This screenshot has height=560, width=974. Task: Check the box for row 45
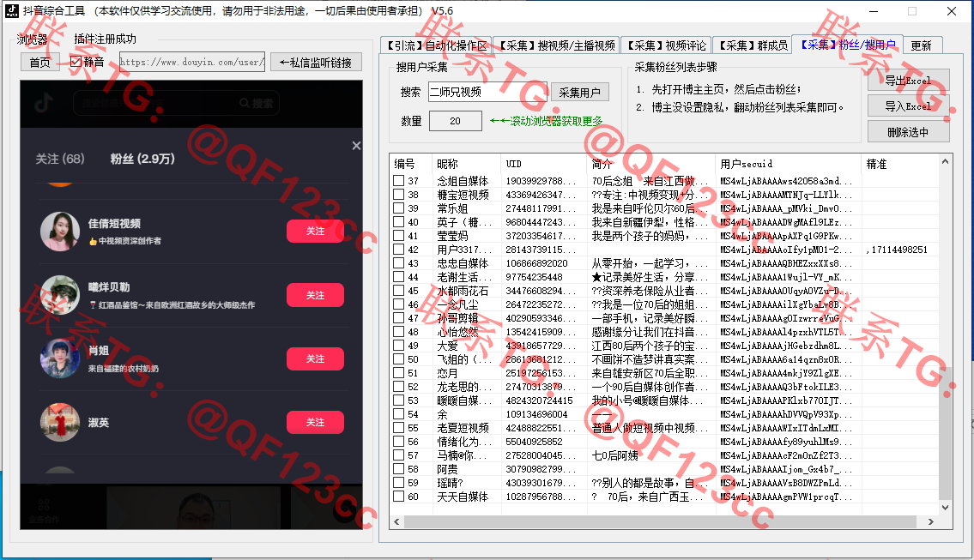click(399, 290)
